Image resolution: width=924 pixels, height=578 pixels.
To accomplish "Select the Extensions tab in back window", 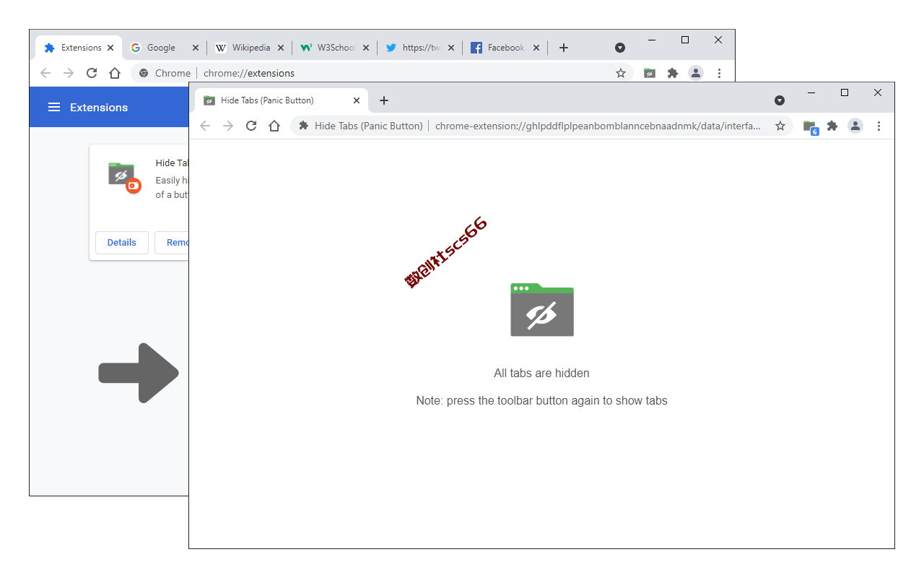I will coord(79,48).
